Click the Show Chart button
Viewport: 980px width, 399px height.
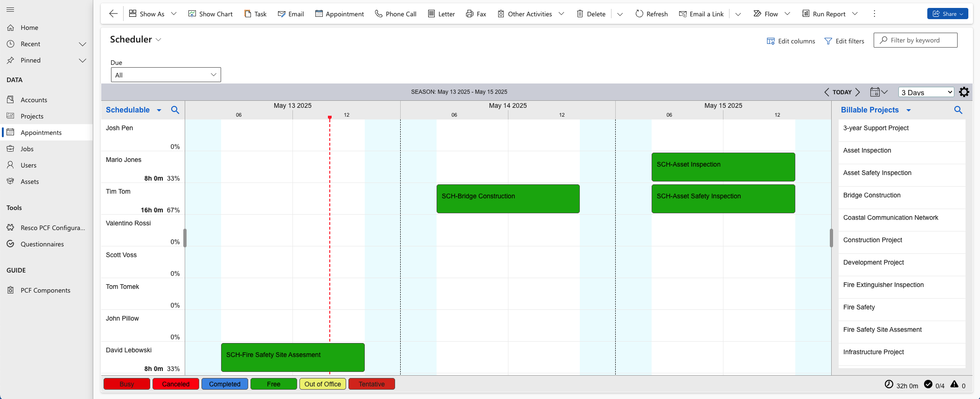pyautogui.click(x=210, y=14)
